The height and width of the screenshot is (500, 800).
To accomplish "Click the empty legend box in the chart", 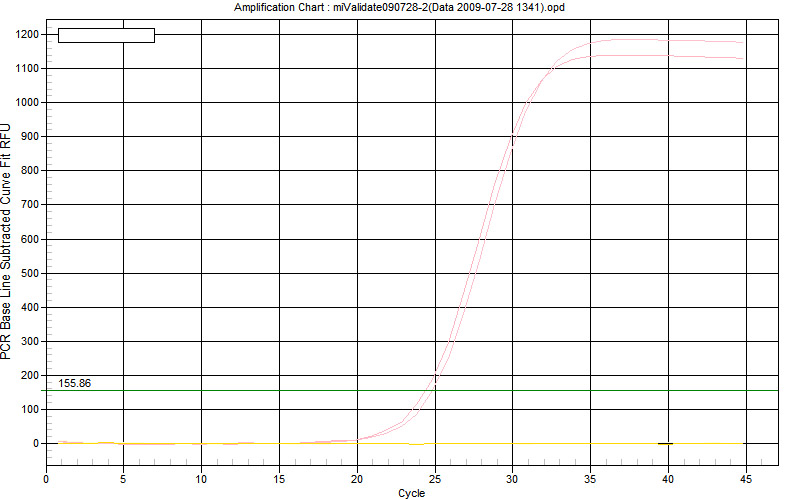I will pos(107,35).
